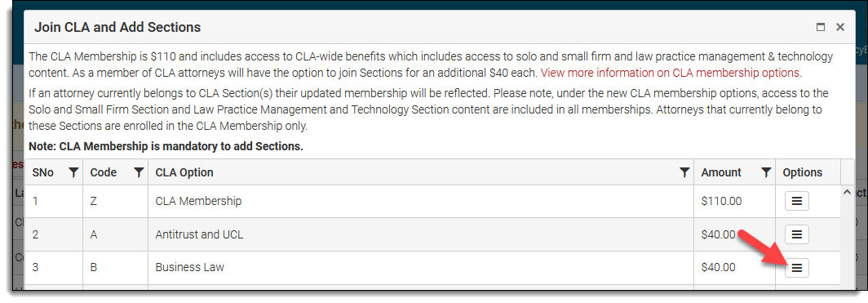Open options menu for Antitrust and UCL
Image resolution: width=868 pixels, height=303 pixels.
[796, 234]
